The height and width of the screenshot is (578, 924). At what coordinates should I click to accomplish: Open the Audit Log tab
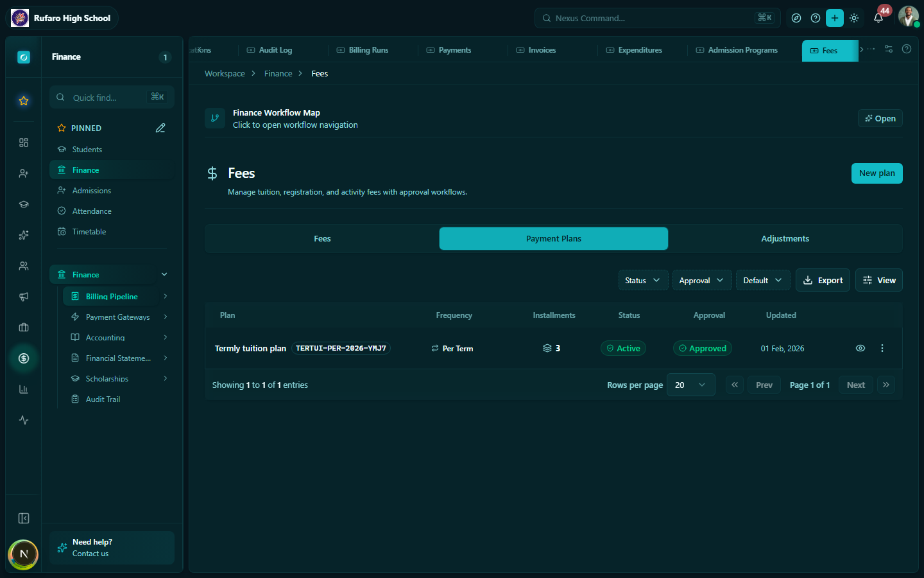(x=269, y=50)
